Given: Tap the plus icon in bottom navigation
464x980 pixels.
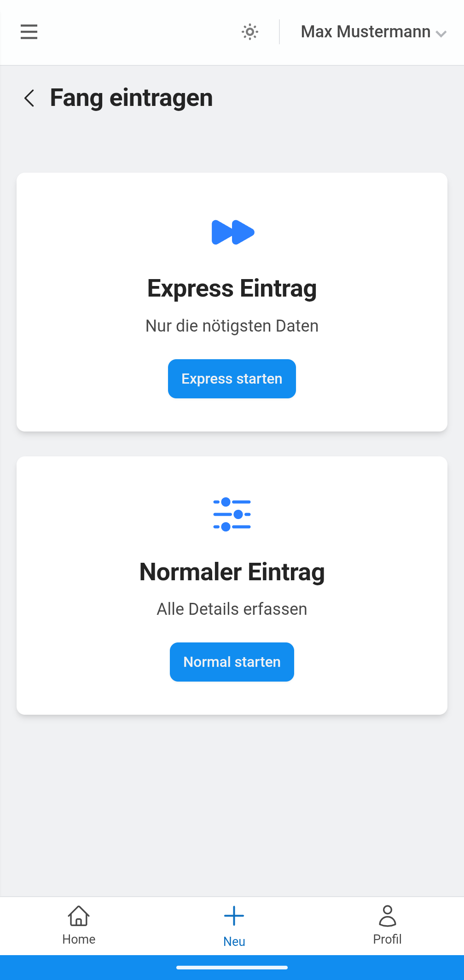Looking at the screenshot, I should pos(234,916).
